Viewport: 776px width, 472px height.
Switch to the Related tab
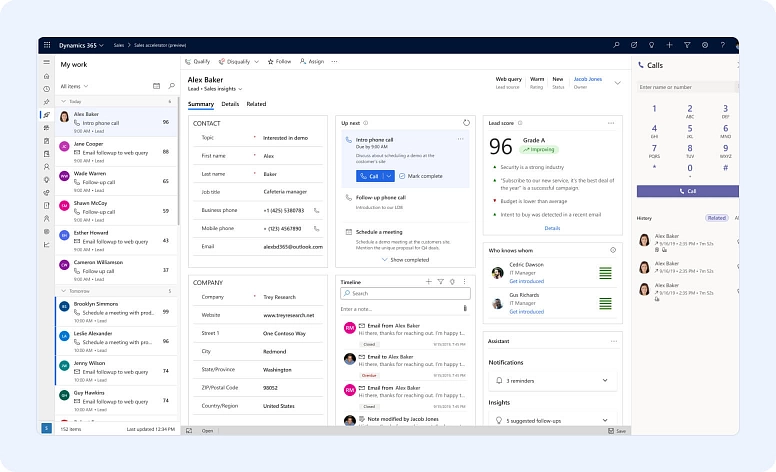point(256,104)
